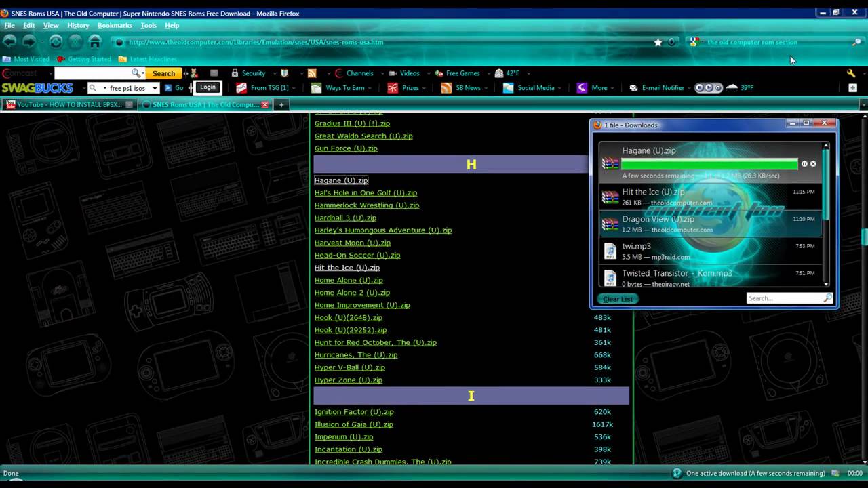Close the SNES Roms USA tab
The image size is (868, 488).
(x=264, y=104)
